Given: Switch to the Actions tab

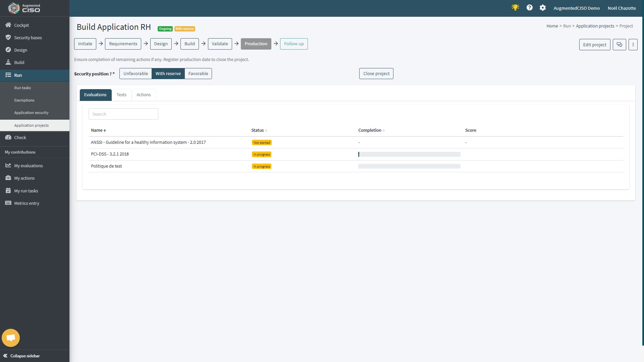Looking at the screenshot, I should (x=144, y=95).
